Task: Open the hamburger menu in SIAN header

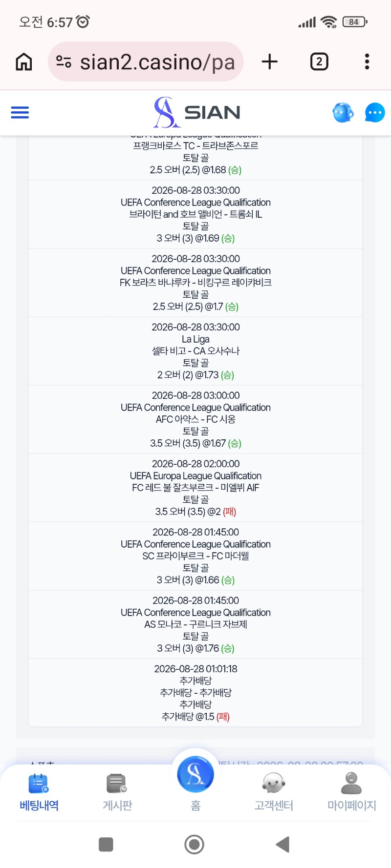Action: click(x=20, y=113)
